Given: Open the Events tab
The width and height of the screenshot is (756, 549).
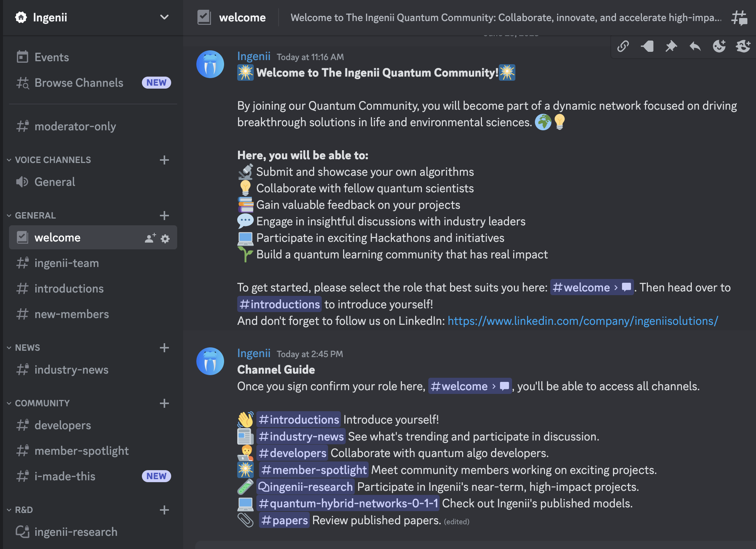Looking at the screenshot, I should coord(51,57).
